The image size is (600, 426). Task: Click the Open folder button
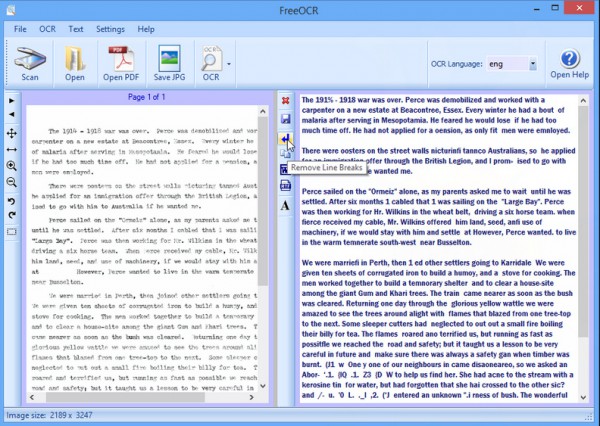coord(75,64)
